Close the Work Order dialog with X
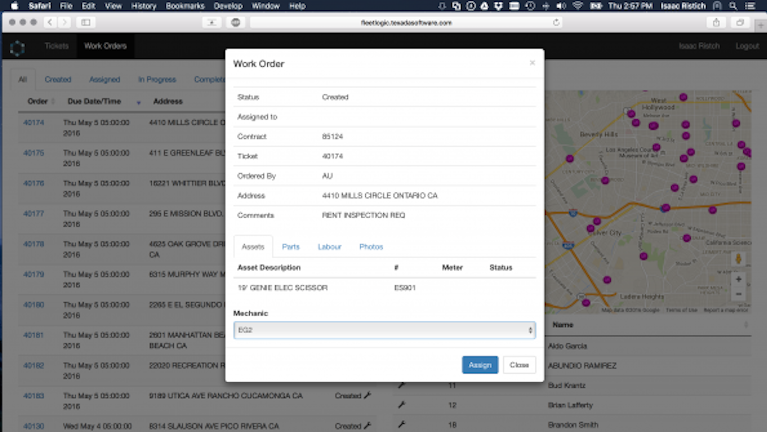This screenshot has height=432, width=767. [x=532, y=62]
